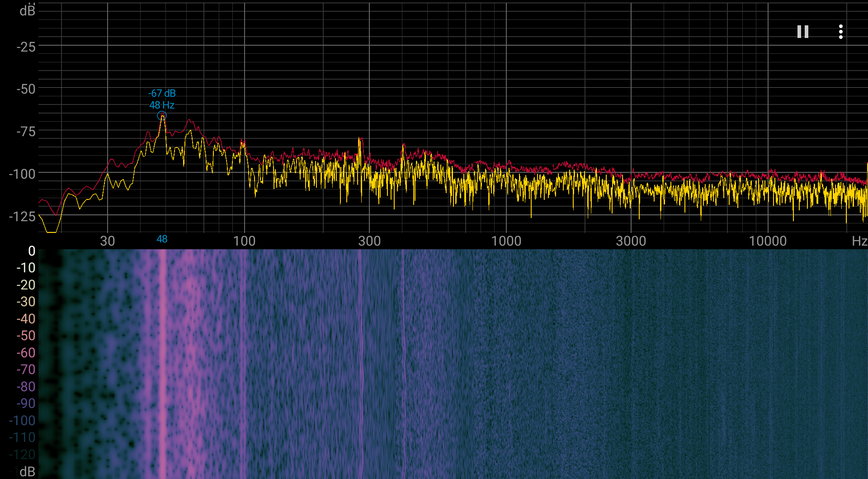
Task: Click the "-125" level on spectrum axis
Action: (22, 216)
